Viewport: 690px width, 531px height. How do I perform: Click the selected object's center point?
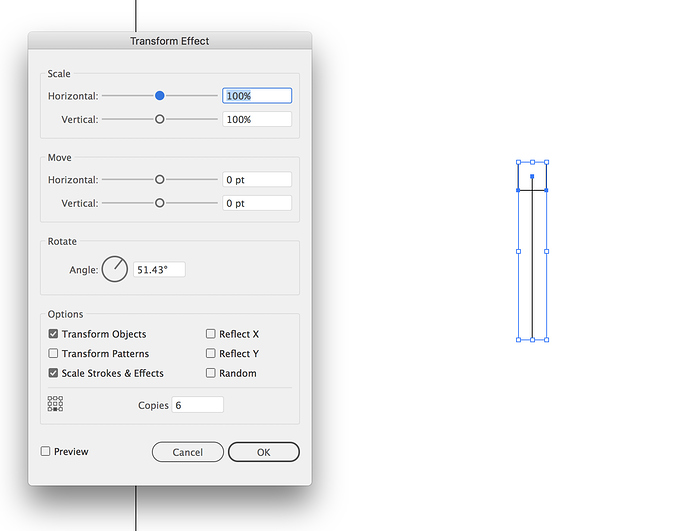click(x=532, y=176)
